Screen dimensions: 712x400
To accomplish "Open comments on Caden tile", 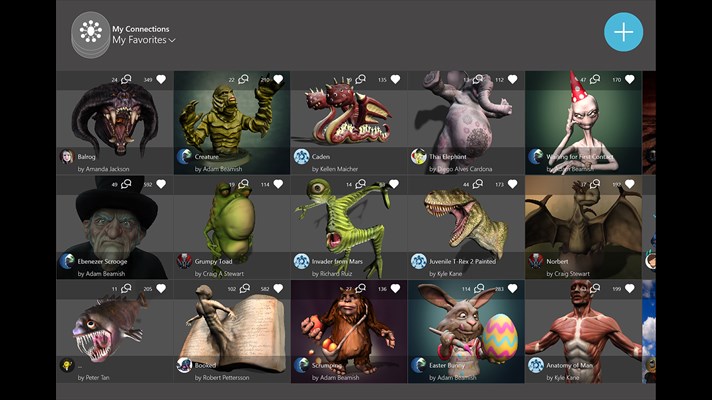I will (361, 79).
